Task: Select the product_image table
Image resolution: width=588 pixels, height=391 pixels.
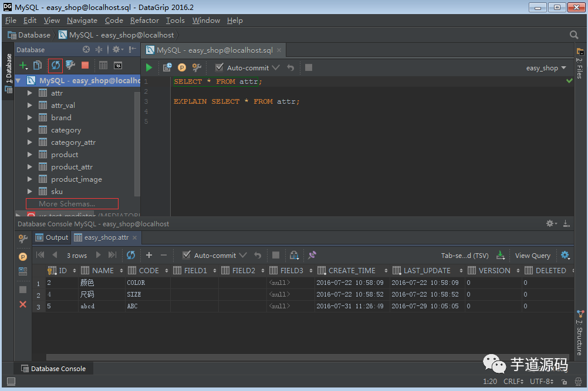Action: (76, 179)
